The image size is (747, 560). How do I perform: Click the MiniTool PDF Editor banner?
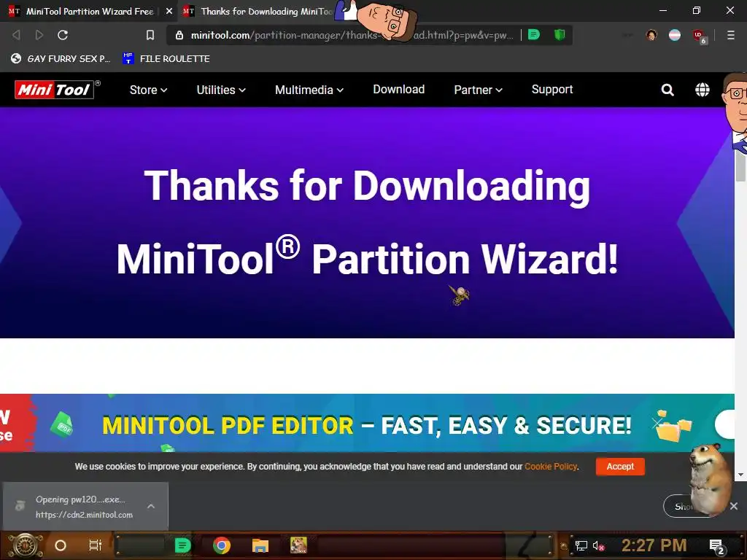[367, 424]
